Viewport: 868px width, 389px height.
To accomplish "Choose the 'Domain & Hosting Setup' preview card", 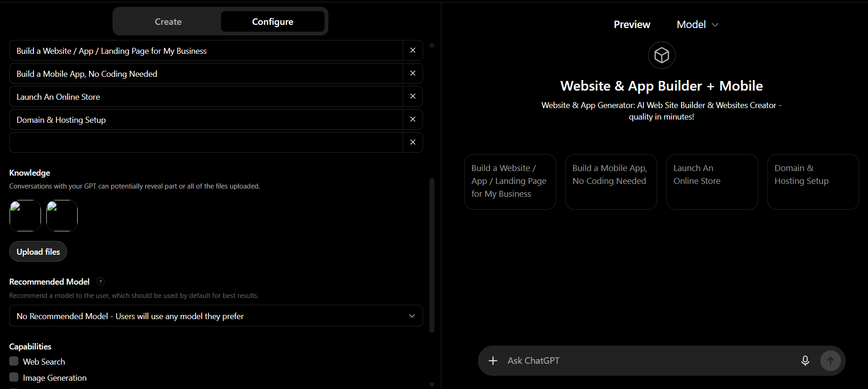I will click(813, 182).
